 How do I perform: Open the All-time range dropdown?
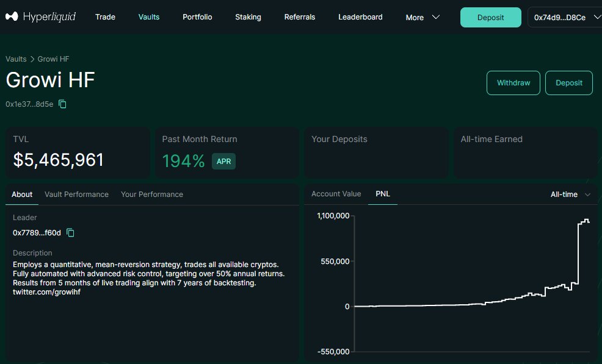pyautogui.click(x=570, y=194)
